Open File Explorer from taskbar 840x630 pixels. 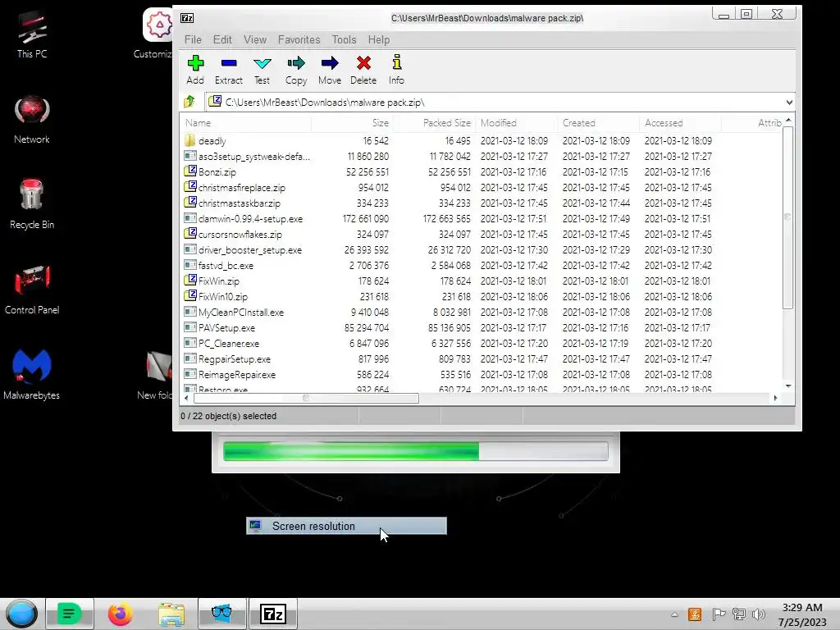(x=171, y=614)
